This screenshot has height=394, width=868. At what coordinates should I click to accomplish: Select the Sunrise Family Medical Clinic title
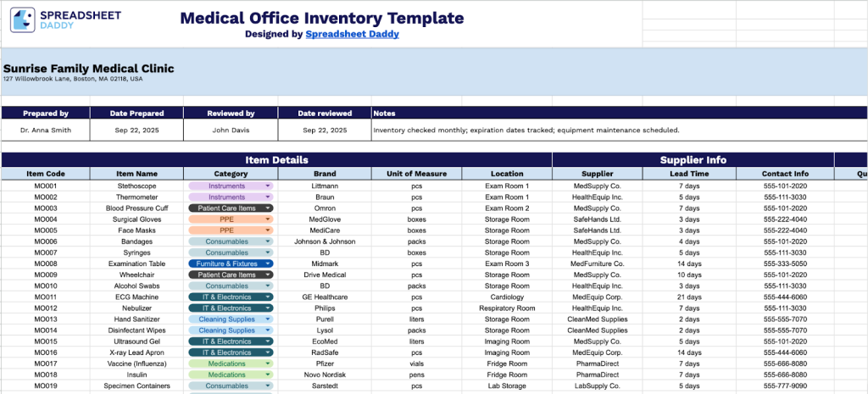click(89, 68)
